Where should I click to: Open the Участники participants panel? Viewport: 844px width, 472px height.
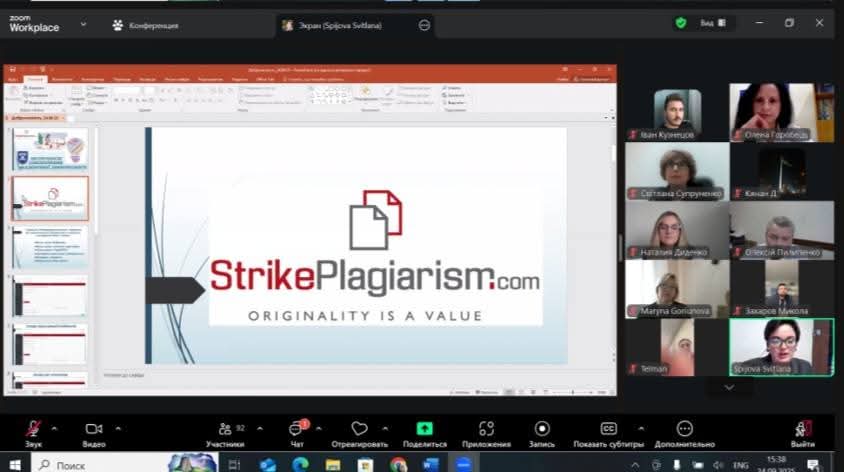click(x=225, y=430)
